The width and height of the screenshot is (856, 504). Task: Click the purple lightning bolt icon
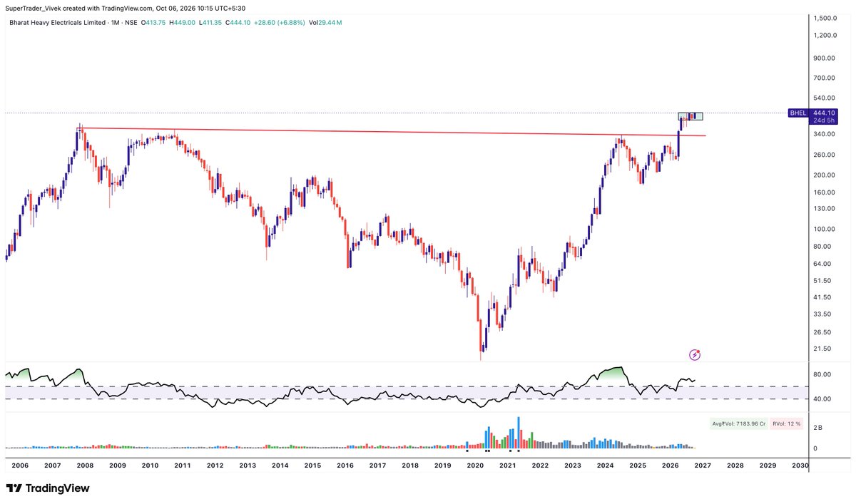695,354
